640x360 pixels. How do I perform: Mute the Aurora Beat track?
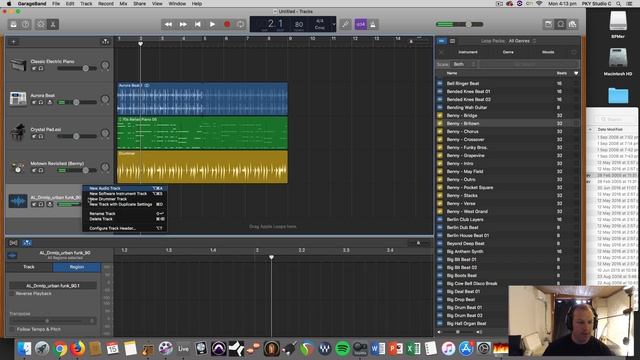click(x=34, y=102)
